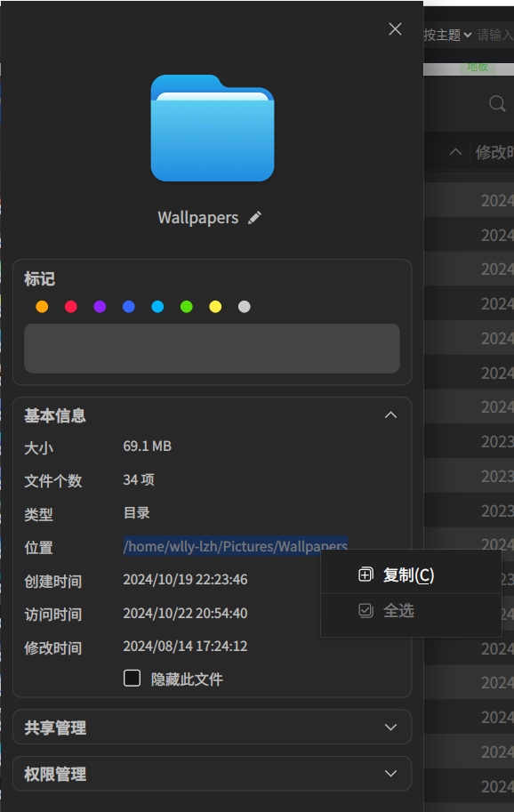Click the size value 69.1 MB
Image resolution: width=514 pixels, height=812 pixels.
coord(147,446)
